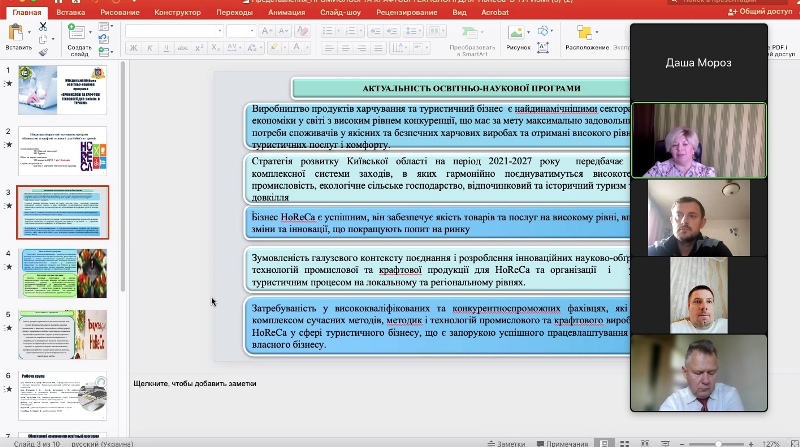
Task: Open the Расположение arrange tool
Action: point(585,32)
